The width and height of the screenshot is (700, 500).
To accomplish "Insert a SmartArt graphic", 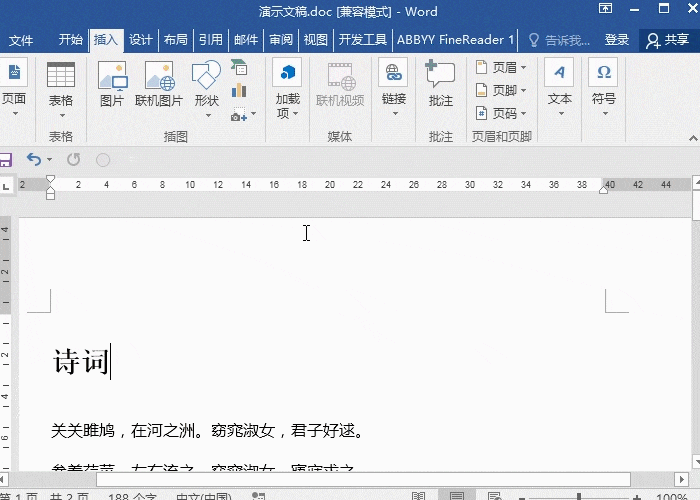I will pos(239,68).
